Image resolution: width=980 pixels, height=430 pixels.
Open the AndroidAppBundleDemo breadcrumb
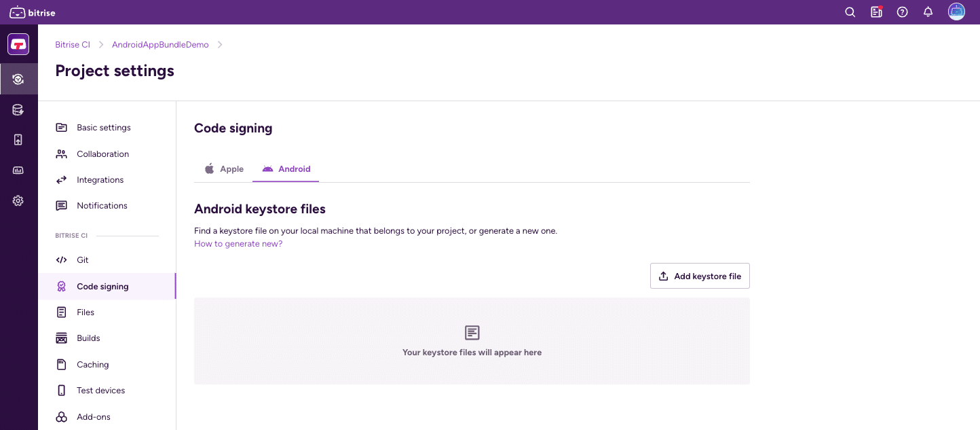(160, 44)
